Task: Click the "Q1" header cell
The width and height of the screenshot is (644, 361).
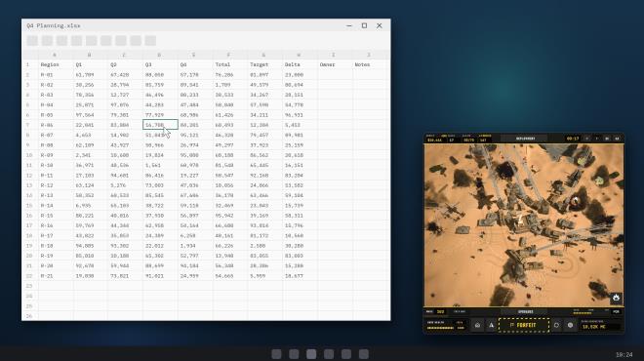Action: [x=91, y=65]
